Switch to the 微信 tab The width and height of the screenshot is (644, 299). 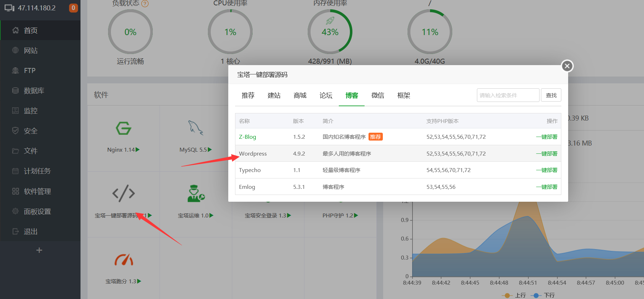[378, 95]
